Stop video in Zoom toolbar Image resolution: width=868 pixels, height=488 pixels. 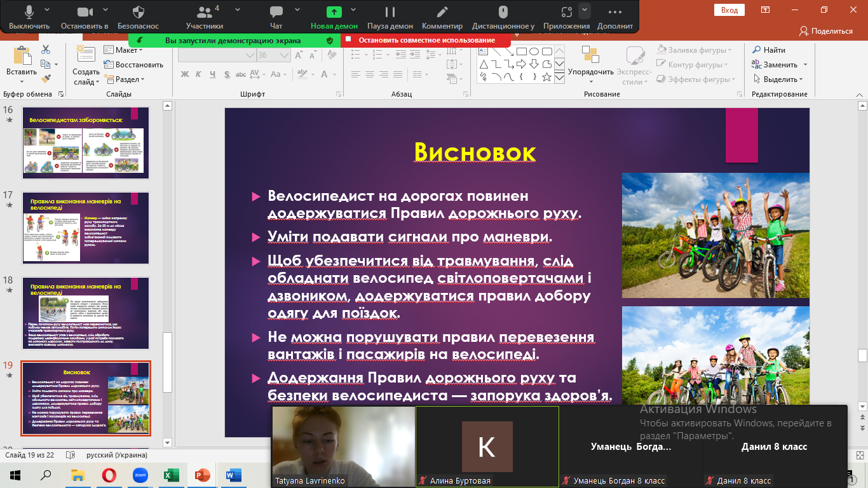pyautogui.click(x=85, y=17)
